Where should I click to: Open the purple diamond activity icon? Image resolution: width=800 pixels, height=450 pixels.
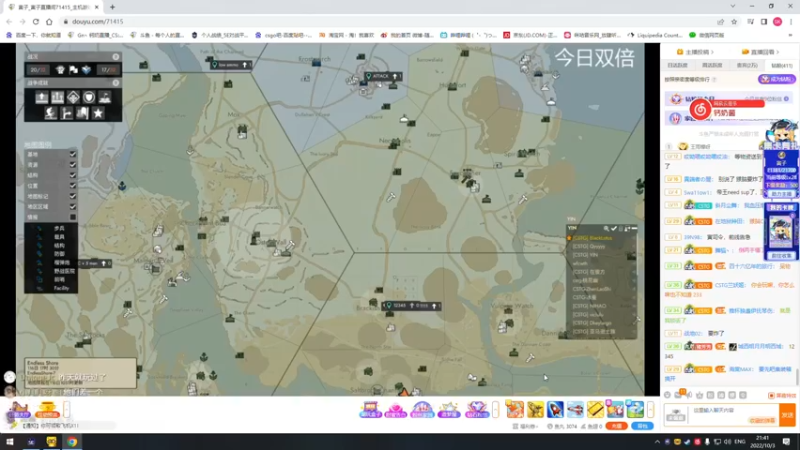tap(476, 409)
